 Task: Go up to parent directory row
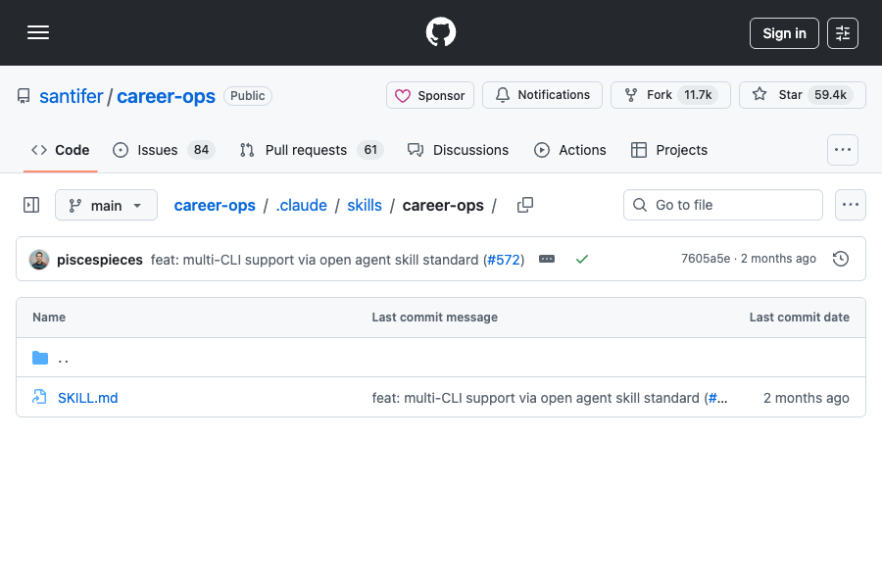[x=441, y=358]
